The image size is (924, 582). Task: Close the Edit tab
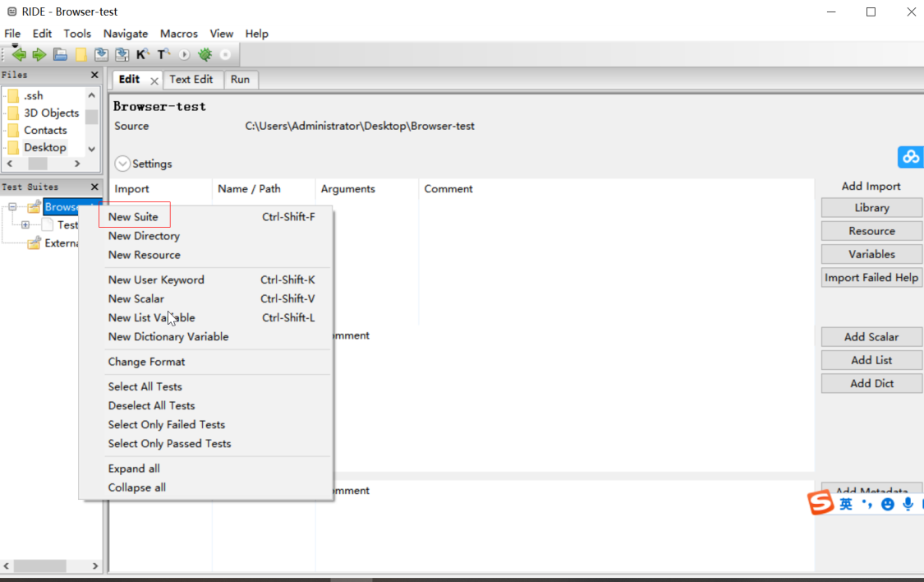coord(154,81)
